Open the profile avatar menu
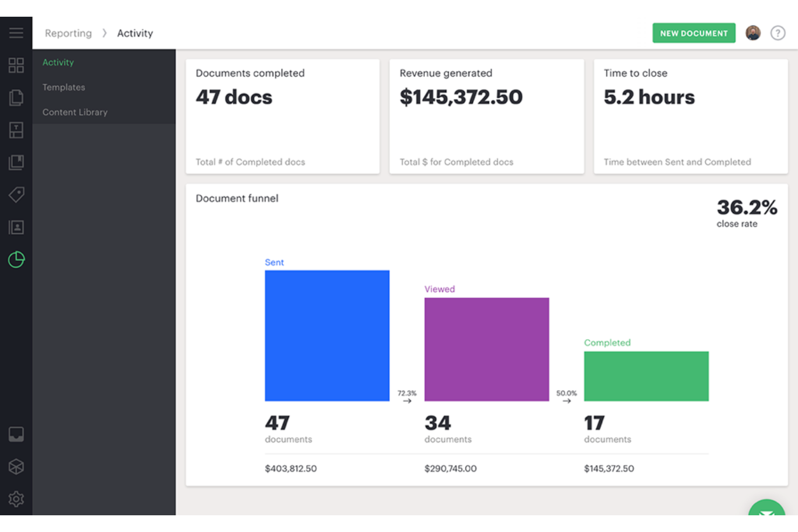 (753, 33)
